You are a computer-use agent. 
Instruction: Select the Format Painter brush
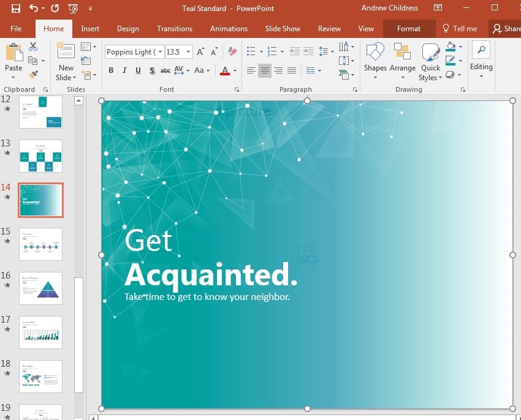point(33,75)
